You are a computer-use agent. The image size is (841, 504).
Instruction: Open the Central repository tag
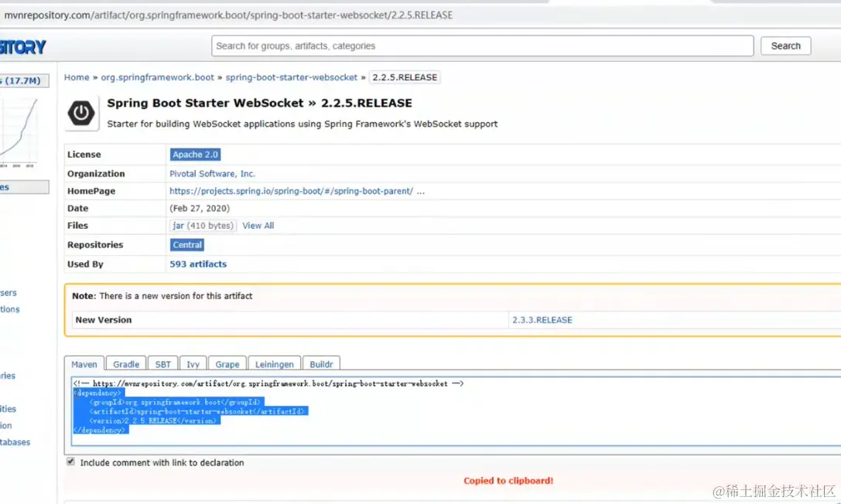pyautogui.click(x=187, y=245)
